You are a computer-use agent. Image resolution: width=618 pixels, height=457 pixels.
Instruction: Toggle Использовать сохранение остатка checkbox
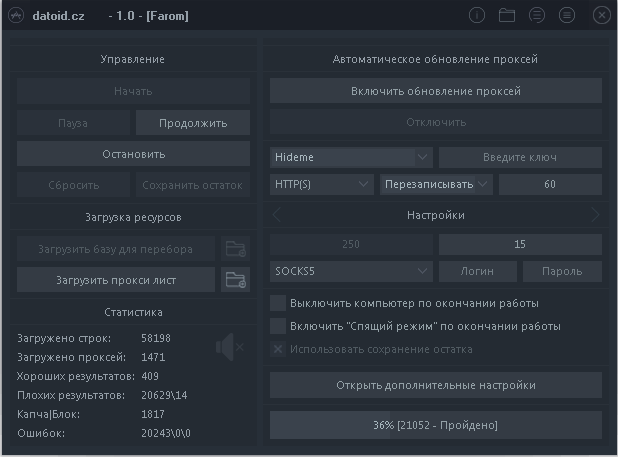click(278, 349)
